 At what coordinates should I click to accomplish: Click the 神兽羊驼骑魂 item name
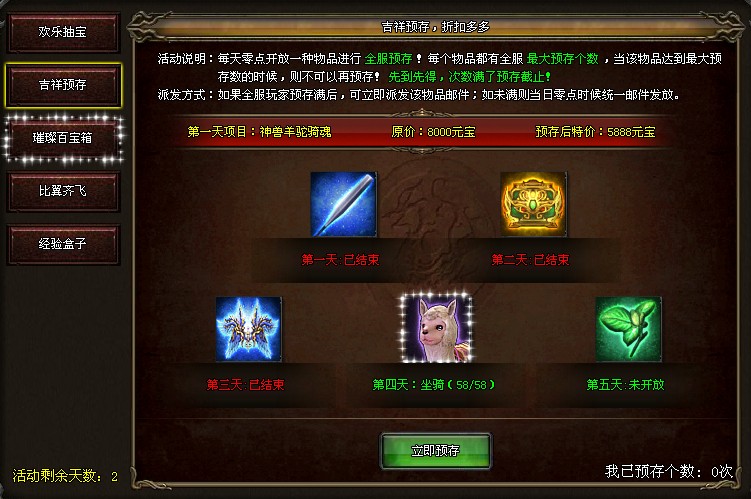coord(295,132)
